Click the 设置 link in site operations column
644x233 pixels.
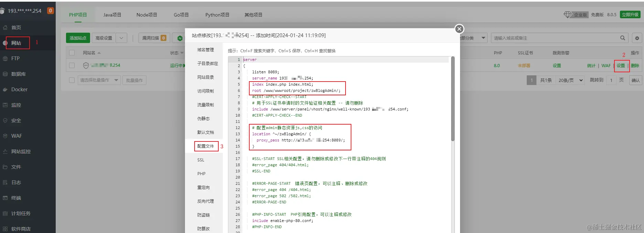[621, 65]
